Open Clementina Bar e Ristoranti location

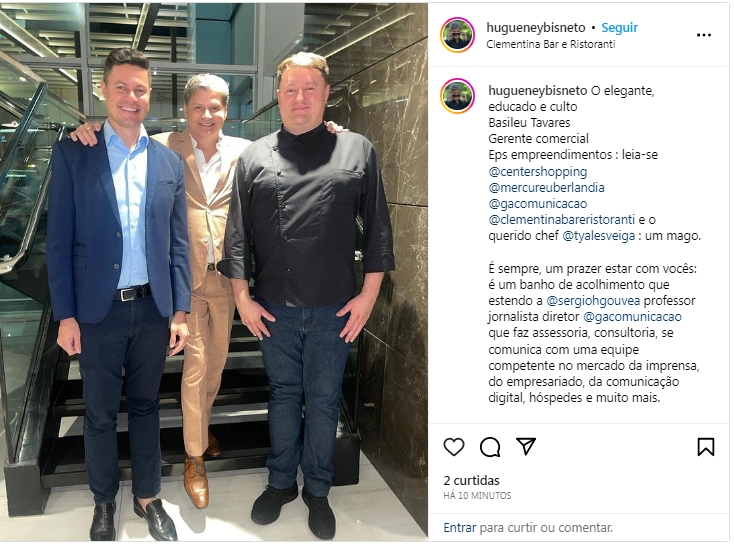550,44
